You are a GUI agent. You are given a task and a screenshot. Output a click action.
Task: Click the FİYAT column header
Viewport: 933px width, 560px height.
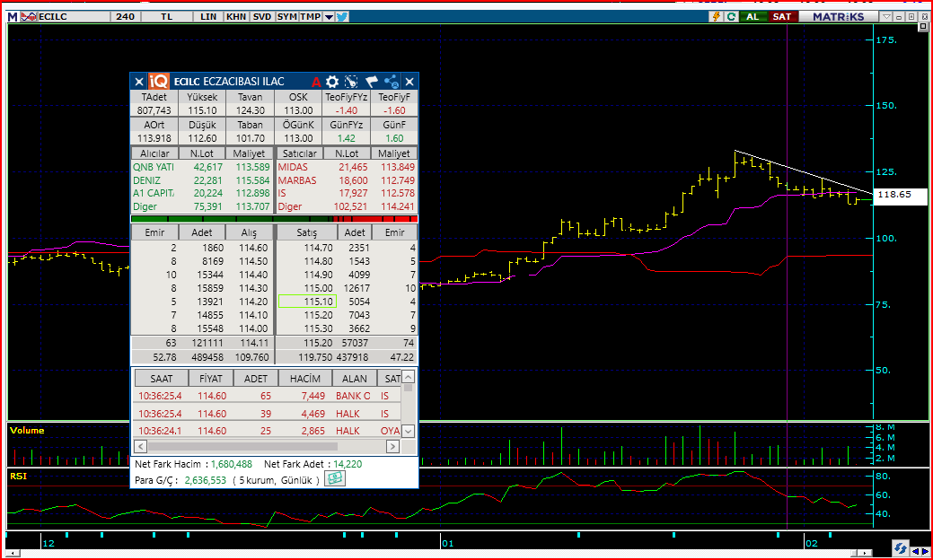[211, 378]
